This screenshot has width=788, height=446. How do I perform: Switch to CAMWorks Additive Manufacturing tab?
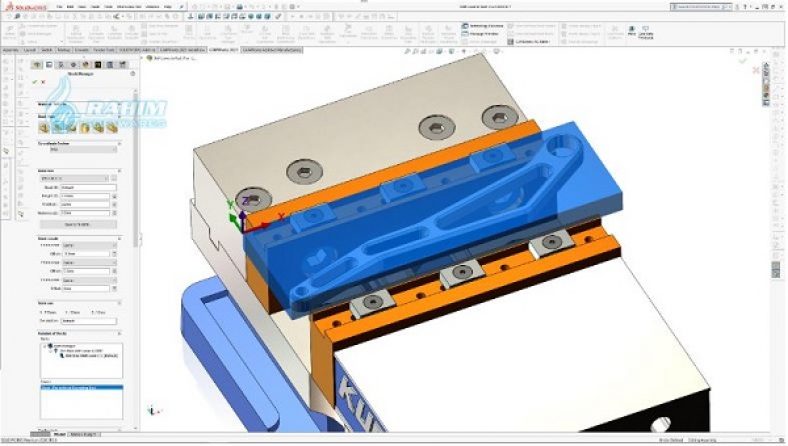(272, 50)
